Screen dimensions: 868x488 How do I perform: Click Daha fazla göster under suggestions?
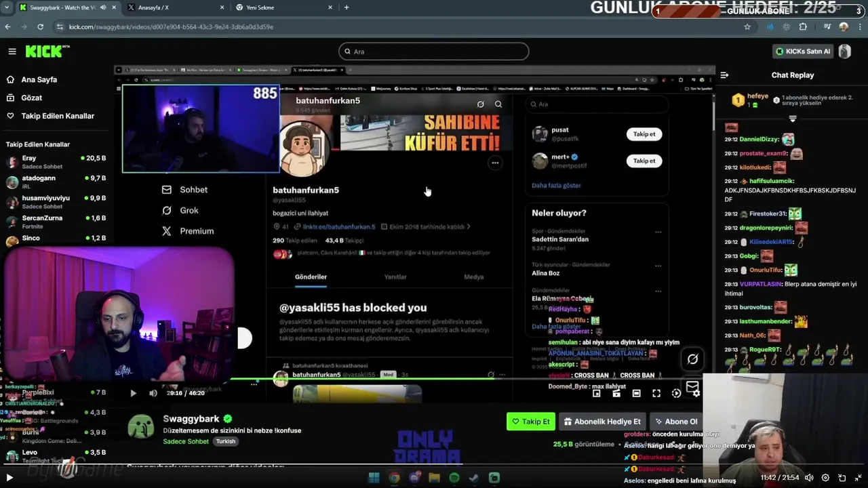(556, 185)
